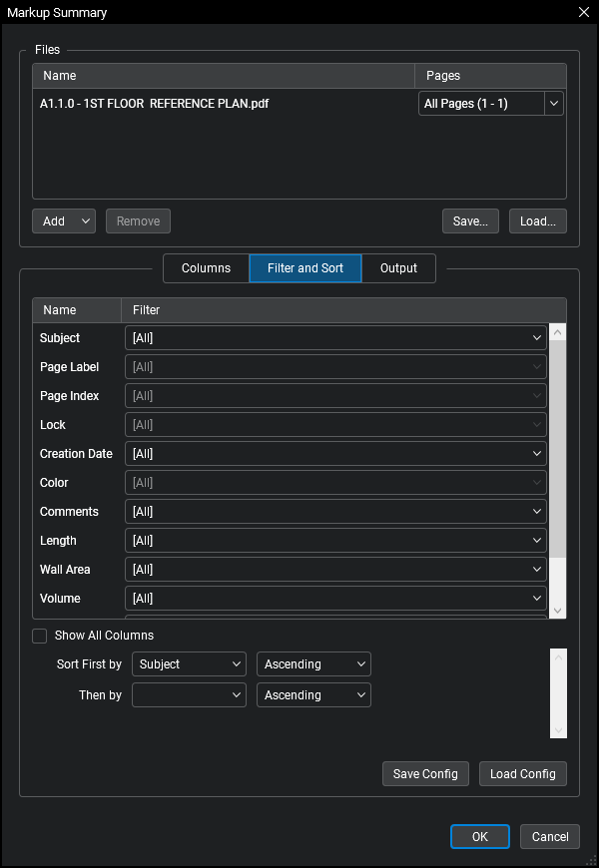Click the Load Config button
599x868 pixels.
point(523,774)
